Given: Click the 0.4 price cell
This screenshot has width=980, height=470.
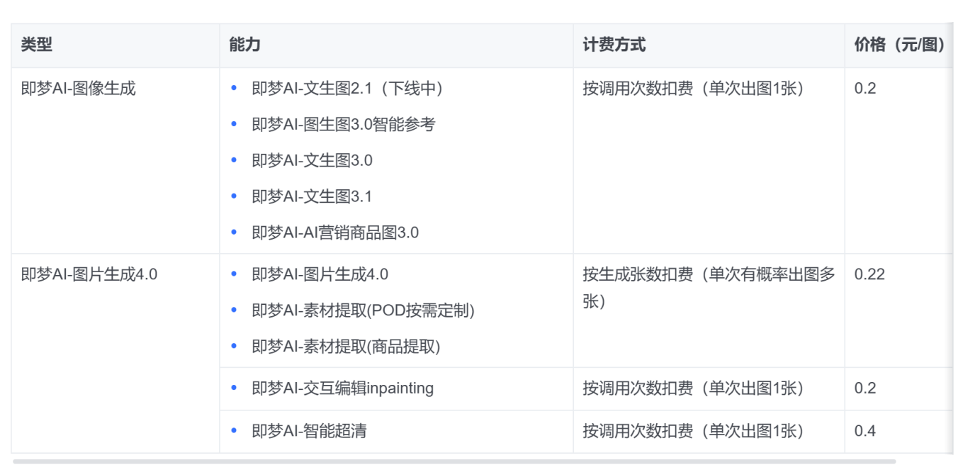Looking at the screenshot, I should 865,431.
